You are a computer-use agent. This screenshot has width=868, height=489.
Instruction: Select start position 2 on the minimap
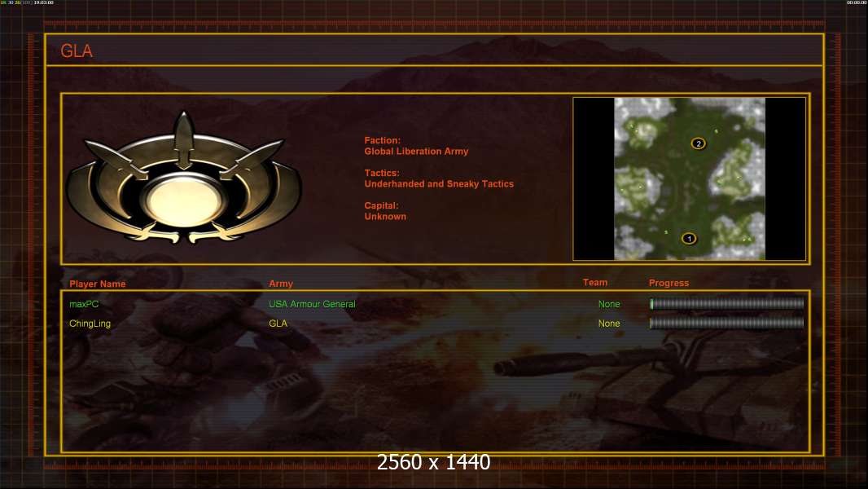pyautogui.click(x=699, y=143)
